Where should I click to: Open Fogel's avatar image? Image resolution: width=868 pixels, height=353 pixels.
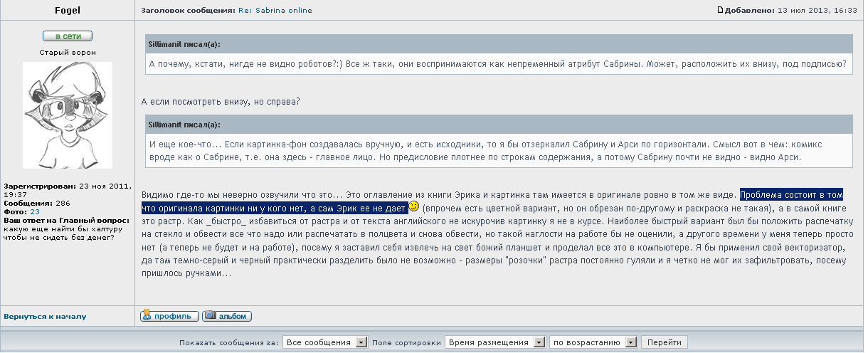68,115
